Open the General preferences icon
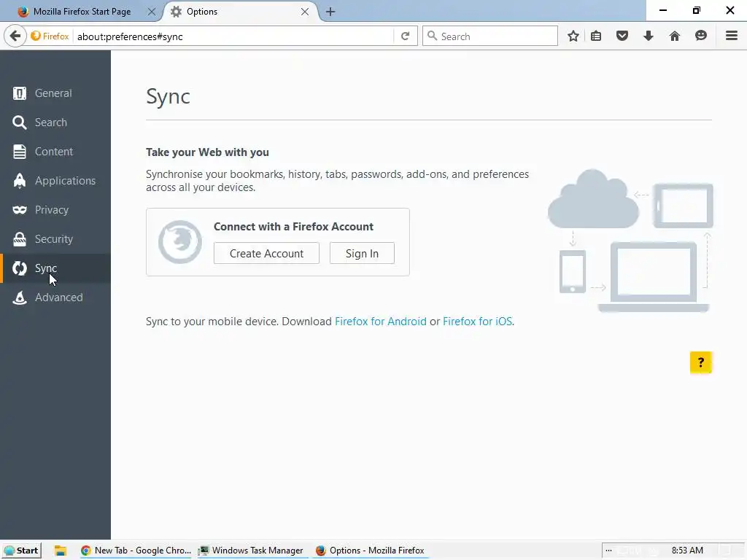Image resolution: width=747 pixels, height=560 pixels. click(20, 93)
